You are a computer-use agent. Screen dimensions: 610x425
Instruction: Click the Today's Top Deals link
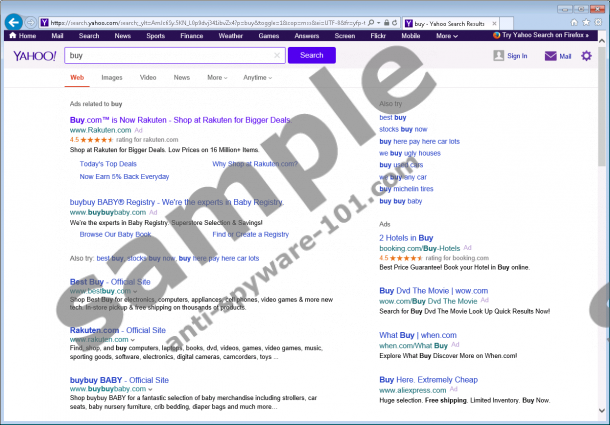coord(108,163)
